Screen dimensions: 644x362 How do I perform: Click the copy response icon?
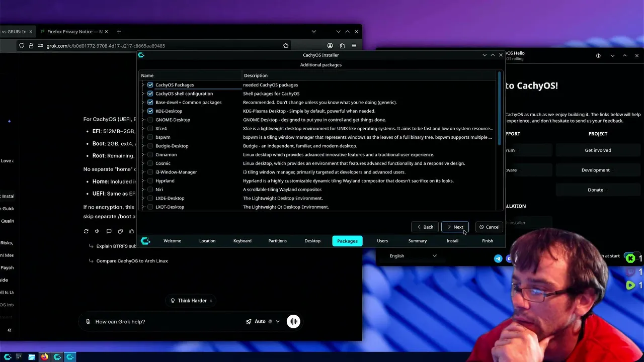(120, 231)
